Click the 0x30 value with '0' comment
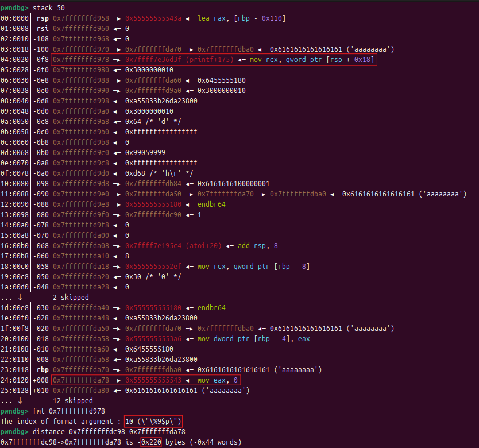 tap(148, 277)
